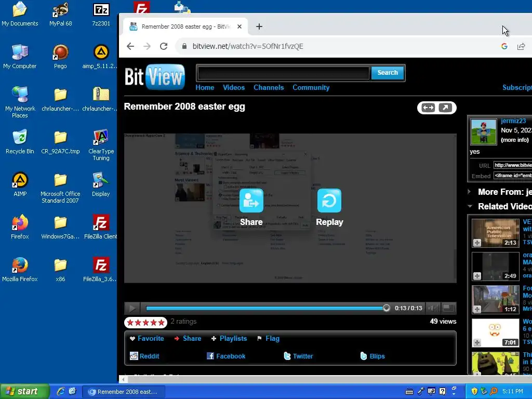This screenshot has height=399, width=532.
Task: Share video on Facebook
Action: coord(226,356)
